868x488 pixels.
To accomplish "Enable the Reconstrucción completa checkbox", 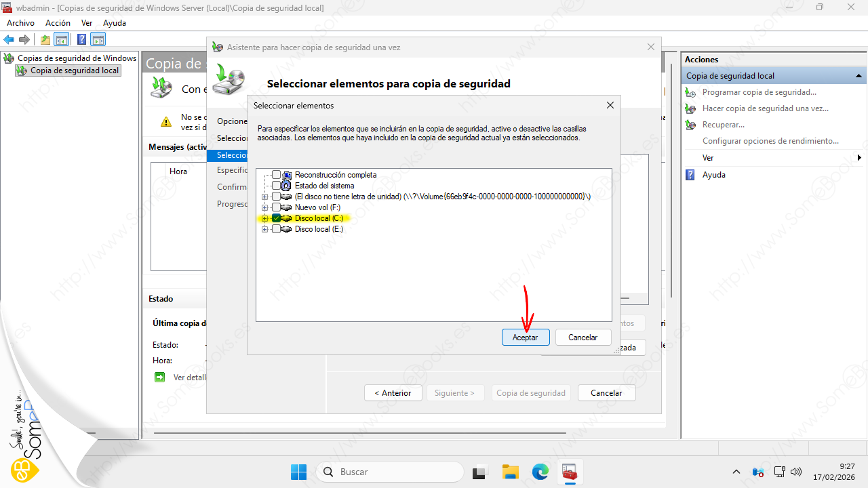I will point(276,175).
